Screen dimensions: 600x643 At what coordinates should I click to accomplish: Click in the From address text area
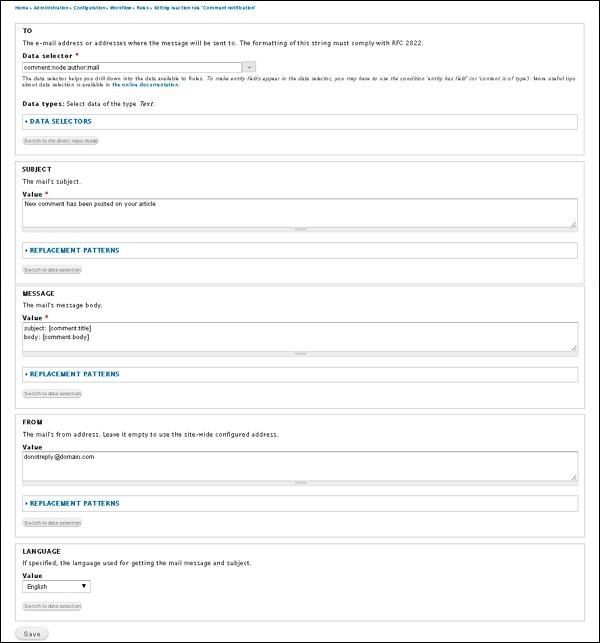[x=299, y=464]
